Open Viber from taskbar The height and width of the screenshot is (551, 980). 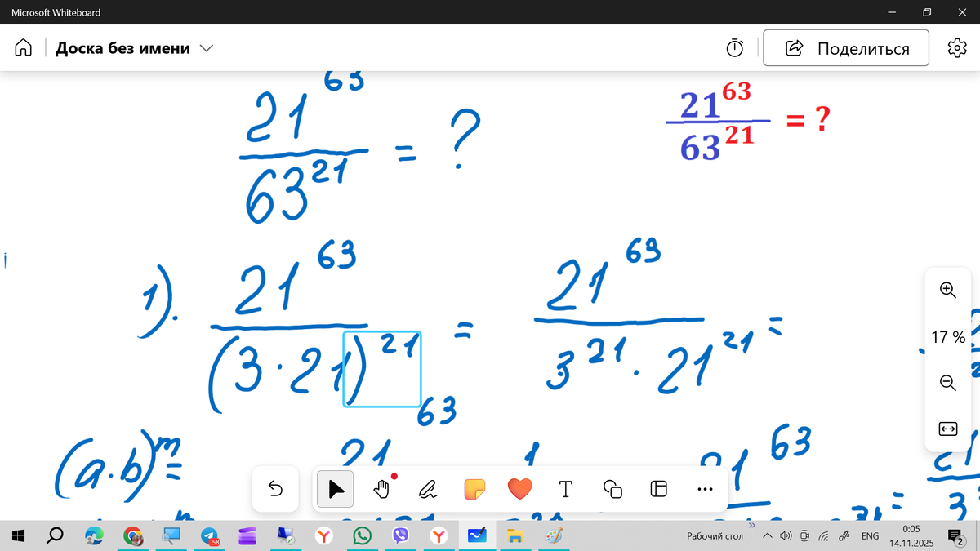click(401, 535)
